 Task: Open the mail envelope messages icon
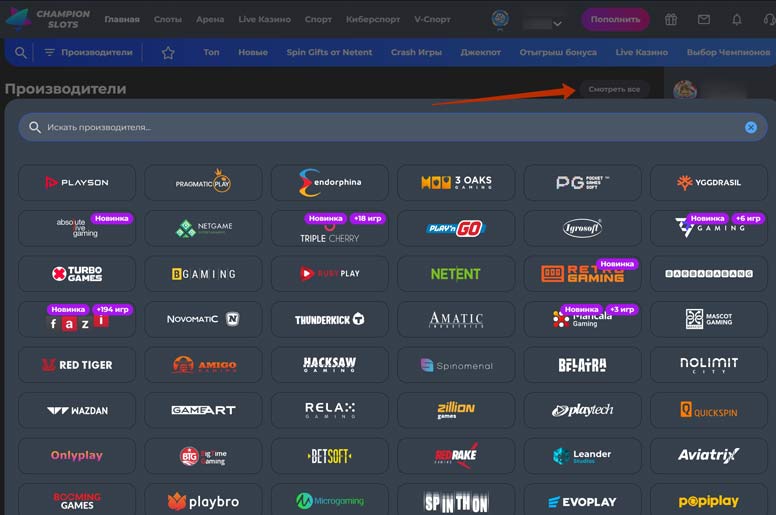click(704, 19)
